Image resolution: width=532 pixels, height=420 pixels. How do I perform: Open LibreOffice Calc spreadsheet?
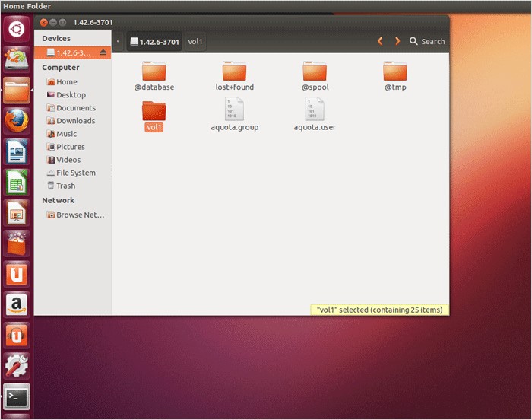point(16,182)
